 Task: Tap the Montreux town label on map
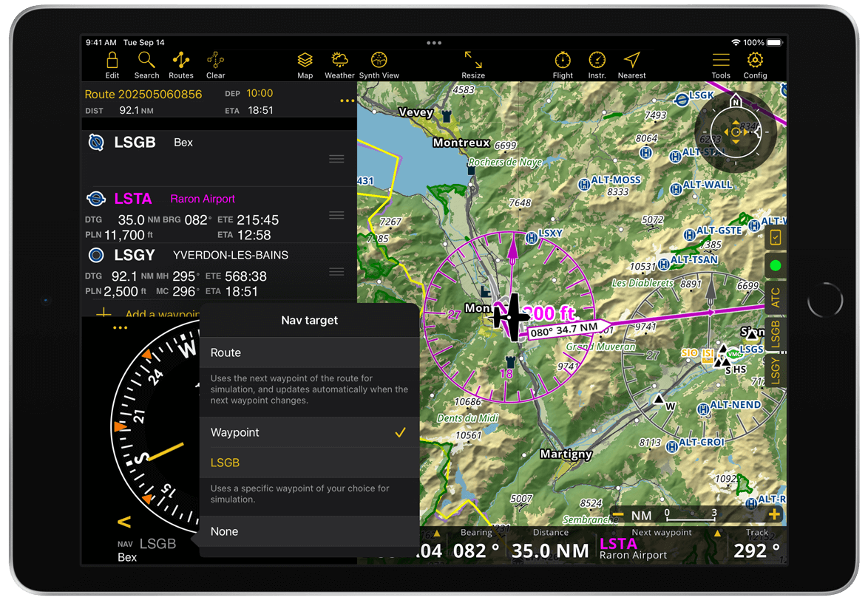pos(461,143)
